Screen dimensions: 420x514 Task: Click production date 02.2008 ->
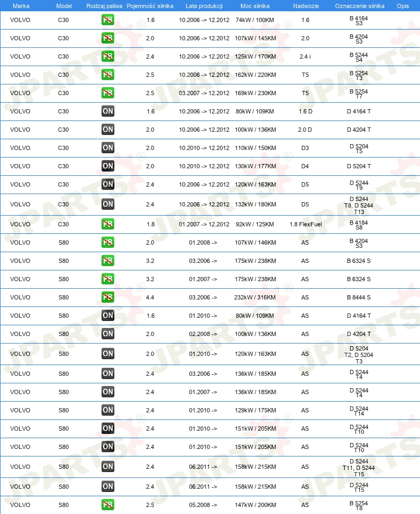[x=203, y=334]
